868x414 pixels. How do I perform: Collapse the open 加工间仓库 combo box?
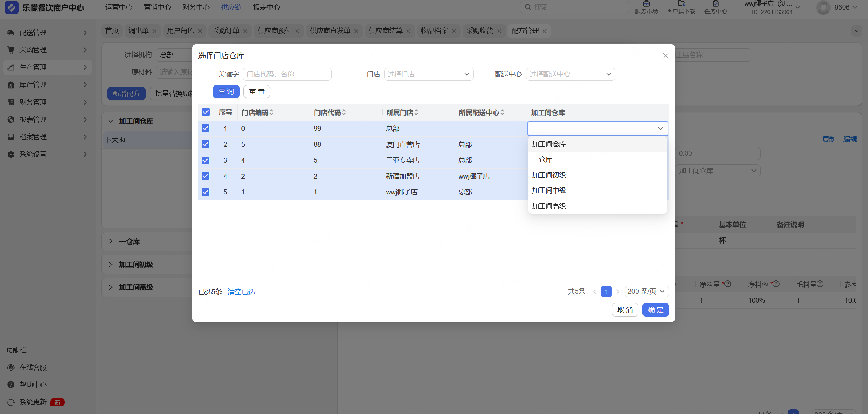(x=598, y=128)
